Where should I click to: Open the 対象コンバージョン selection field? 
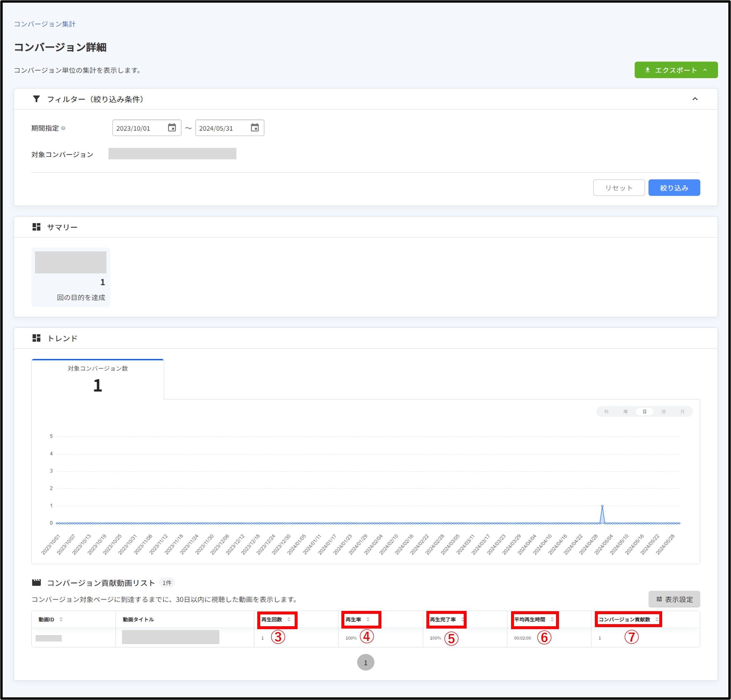click(172, 154)
